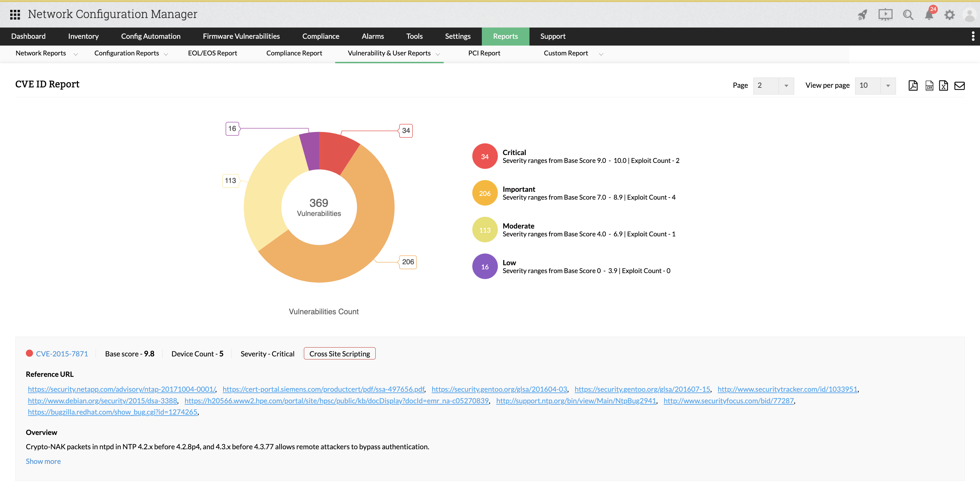Image resolution: width=980 pixels, height=487 pixels.
Task: Email the report via envelope icon
Action: pos(960,86)
